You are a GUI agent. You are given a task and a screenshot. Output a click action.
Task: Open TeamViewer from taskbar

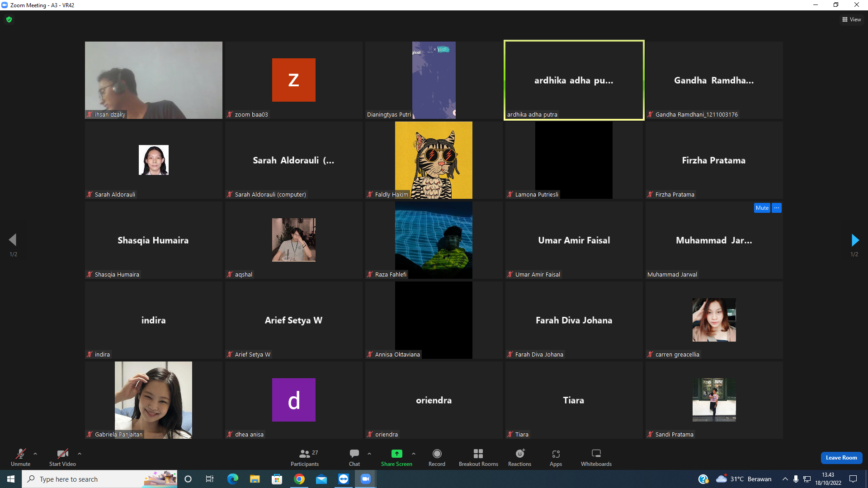pyautogui.click(x=343, y=479)
